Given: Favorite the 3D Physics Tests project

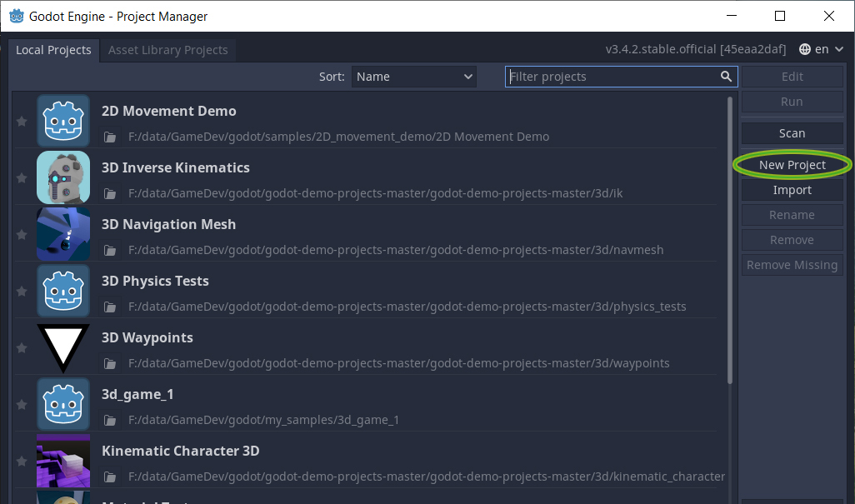Looking at the screenshot, I should point(22,291).
